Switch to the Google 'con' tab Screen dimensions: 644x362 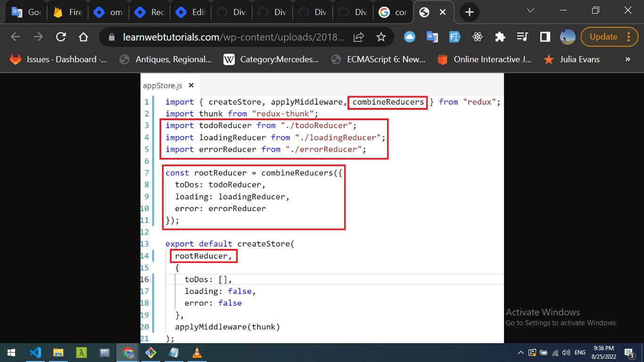[x=393, y=12]
